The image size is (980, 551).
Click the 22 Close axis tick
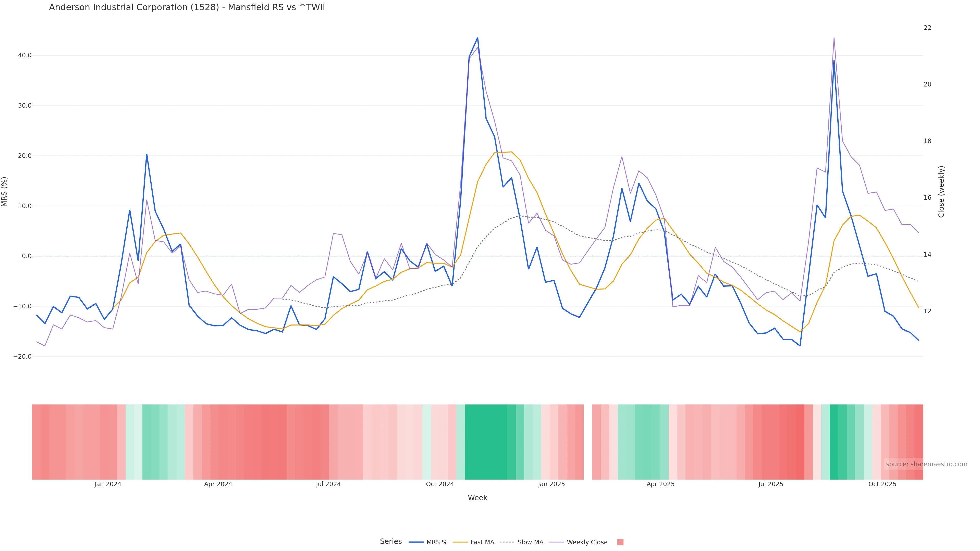[927, 28]
